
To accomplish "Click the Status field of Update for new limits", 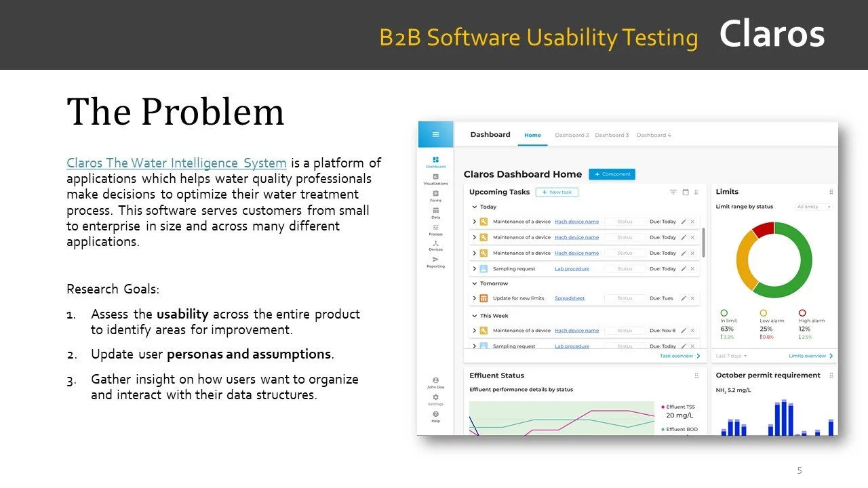I will 625,298.
